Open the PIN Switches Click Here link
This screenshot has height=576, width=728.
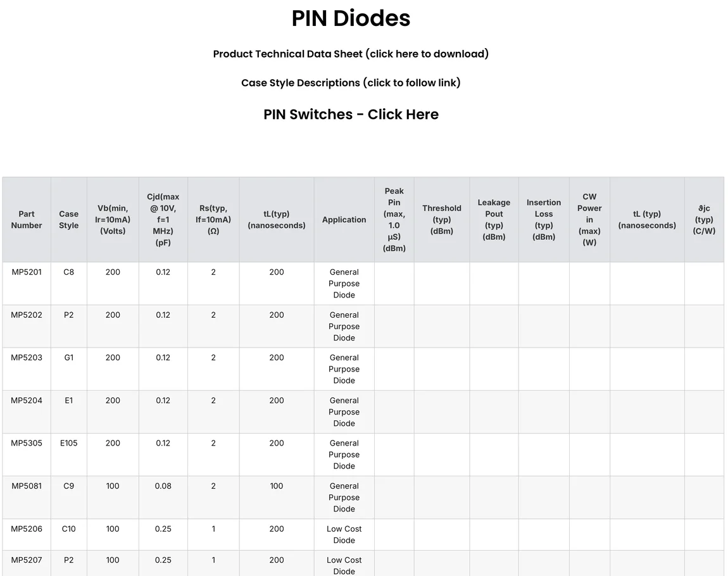351,115
